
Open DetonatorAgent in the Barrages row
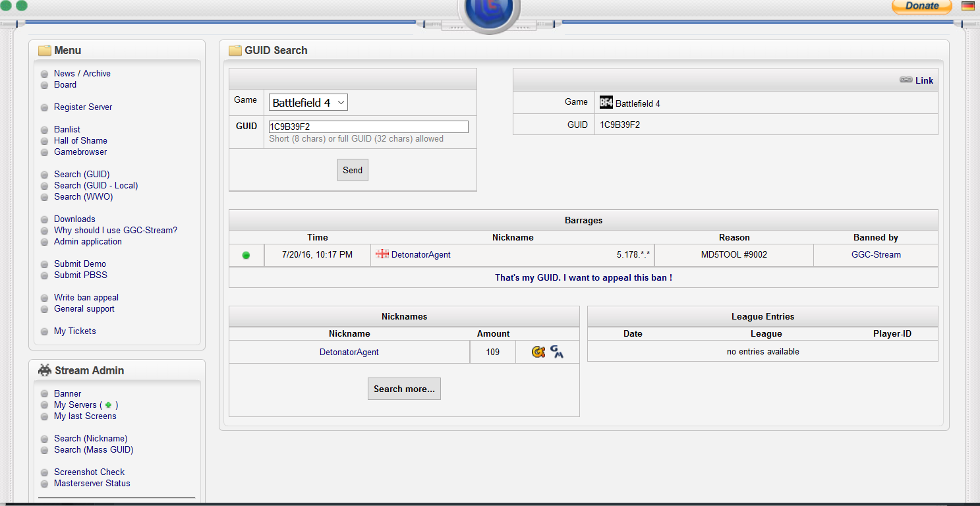tap(421, 254)
